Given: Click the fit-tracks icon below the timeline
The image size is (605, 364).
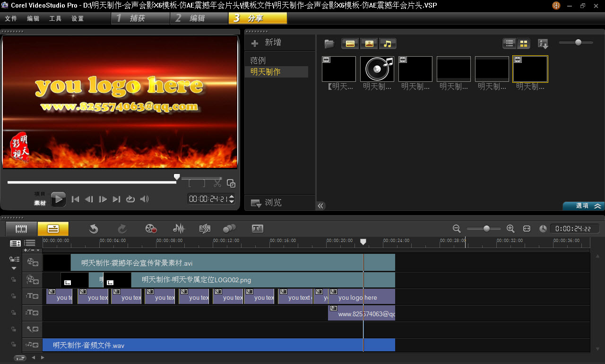Looking at the screenshot, I should tap(20, 358).
